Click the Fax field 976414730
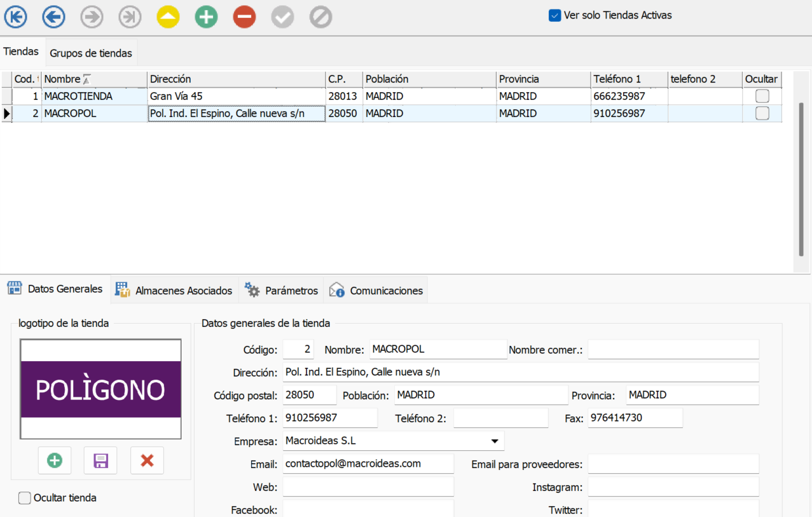 click(x=635, y=418)
